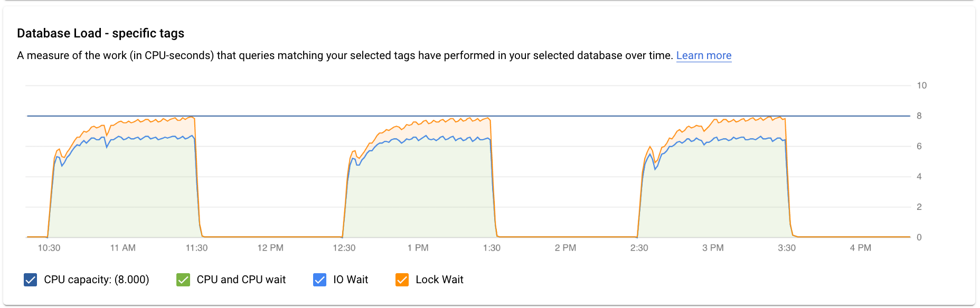The height and width of the screenshot is (308, 980).
Task: Toggle the CPU and CPU wait checkbox
Action: pos(183,280)
